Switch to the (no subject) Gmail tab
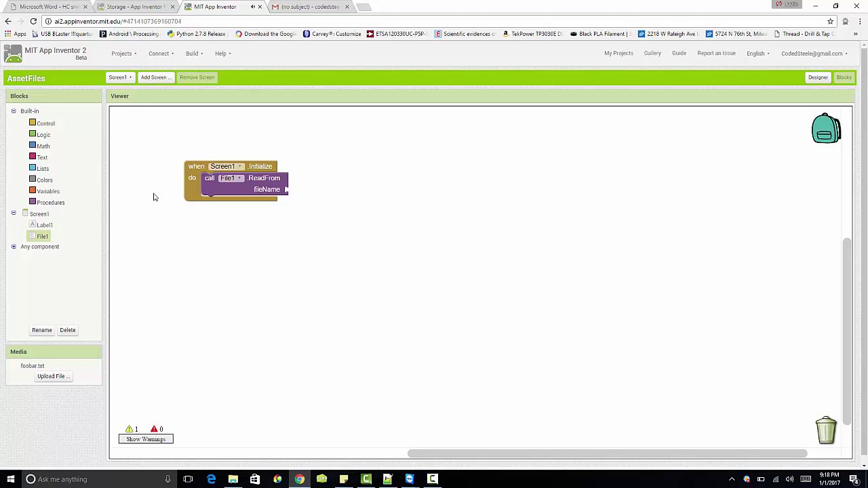 coord(310,7)
